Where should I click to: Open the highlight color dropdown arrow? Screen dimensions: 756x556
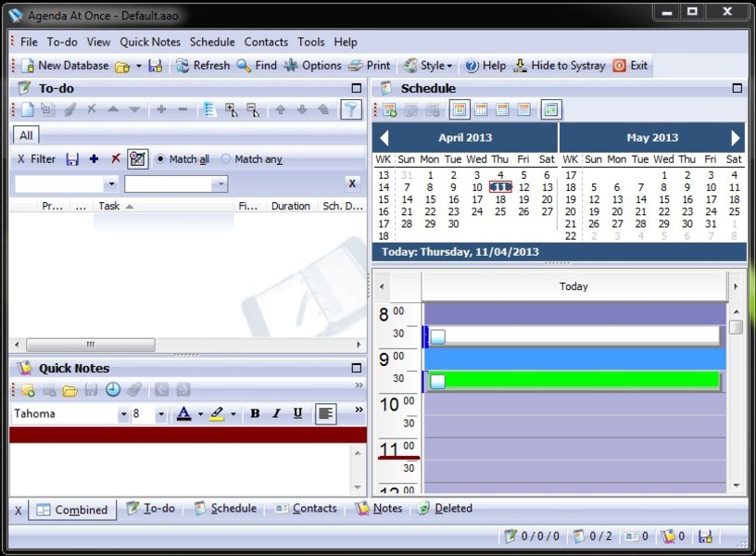233,413
